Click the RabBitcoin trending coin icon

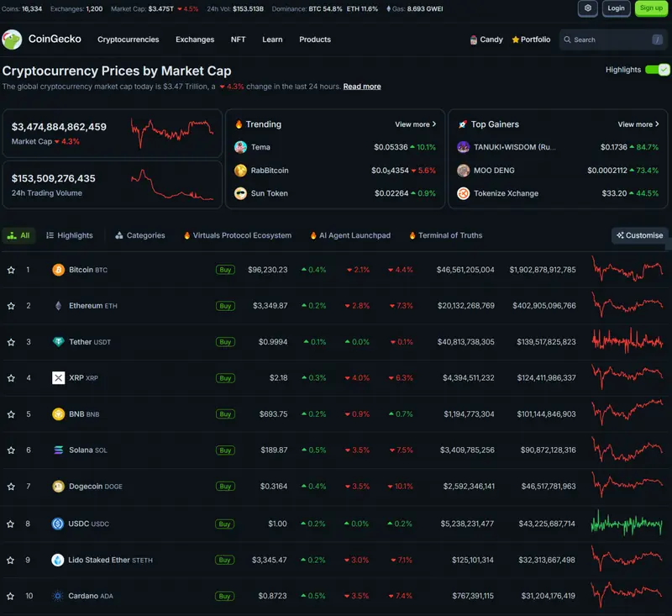coord(240,171)
